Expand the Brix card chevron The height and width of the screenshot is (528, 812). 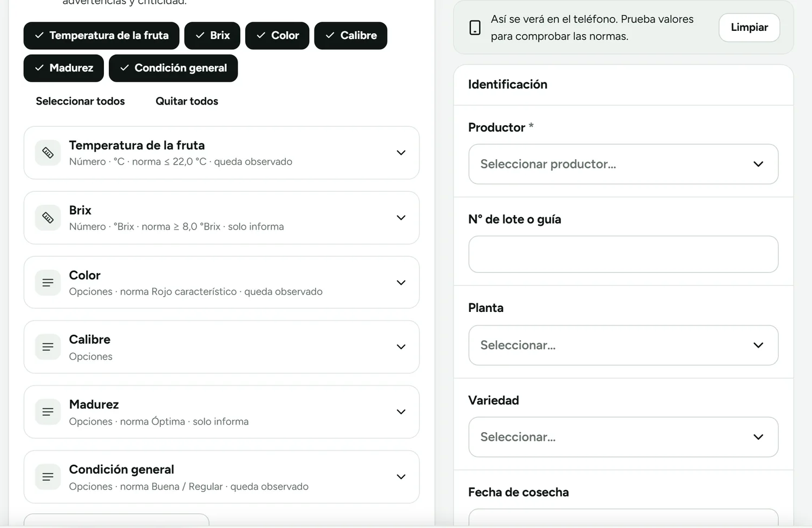click(x=401, y=218)
